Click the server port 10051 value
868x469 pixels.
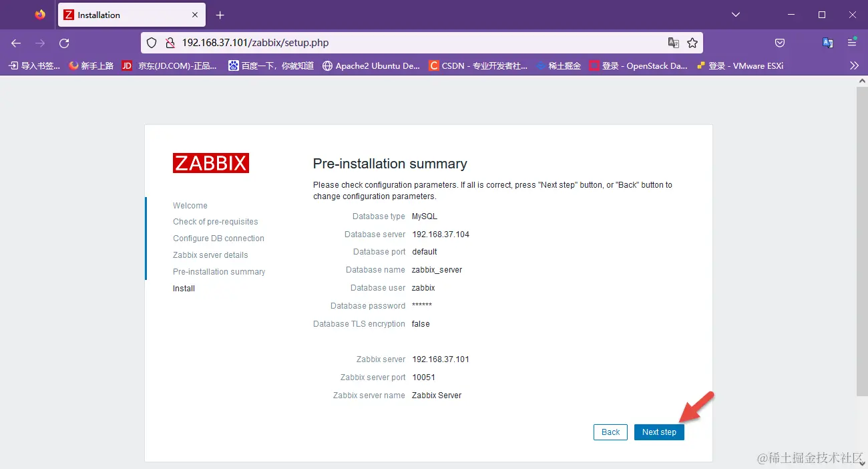(424, 377)
